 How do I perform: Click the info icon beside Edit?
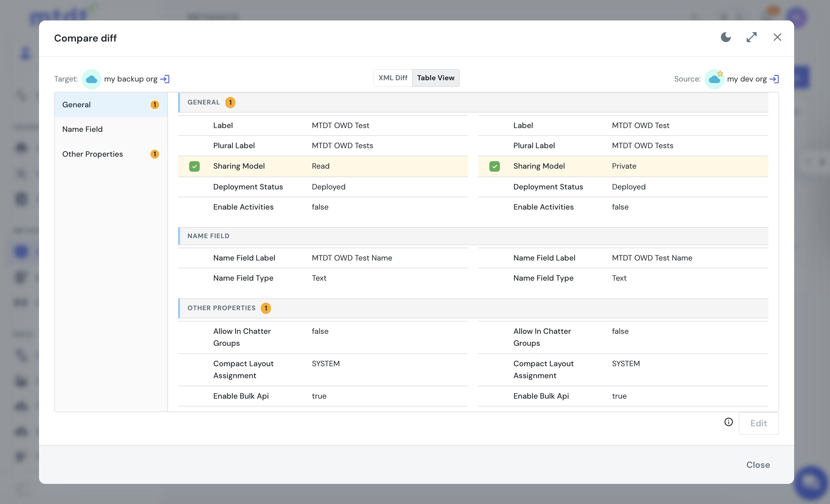pos(729,422)
